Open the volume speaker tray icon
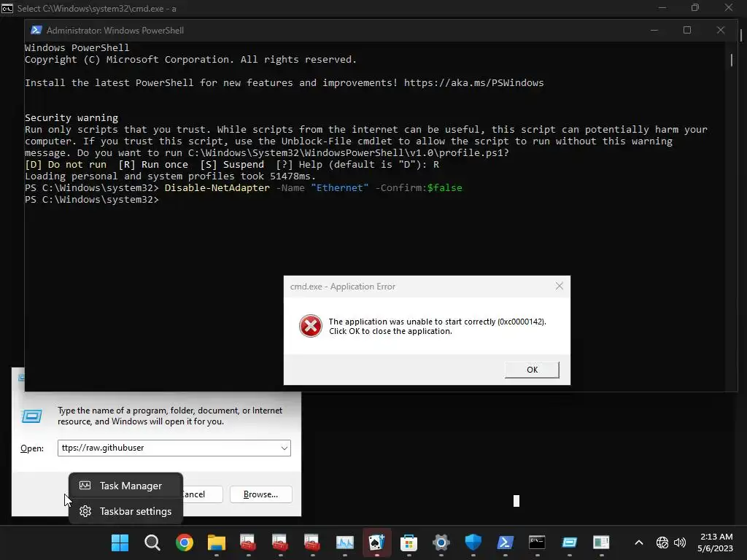This screenshot has height=560, width=747. coord(680,542)
